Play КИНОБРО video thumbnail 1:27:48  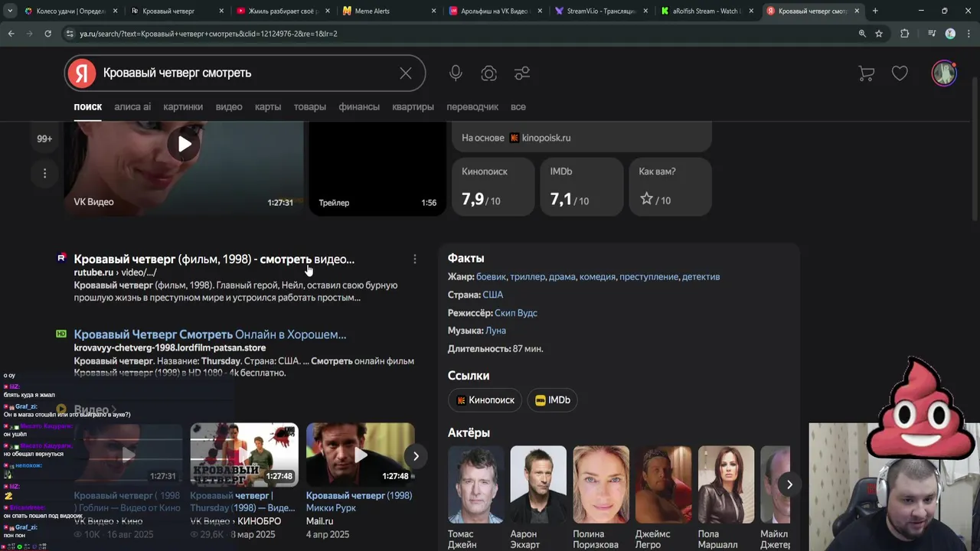pos(244,455)
